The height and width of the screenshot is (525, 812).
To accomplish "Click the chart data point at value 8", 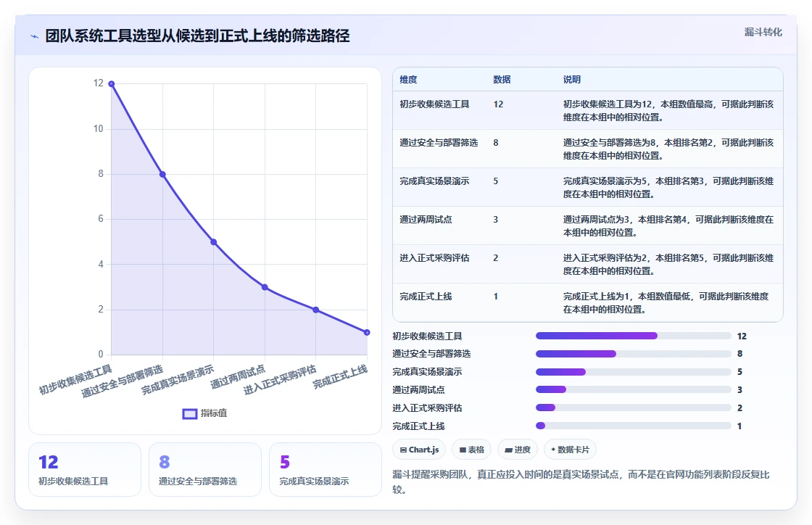I will (162, 175).
